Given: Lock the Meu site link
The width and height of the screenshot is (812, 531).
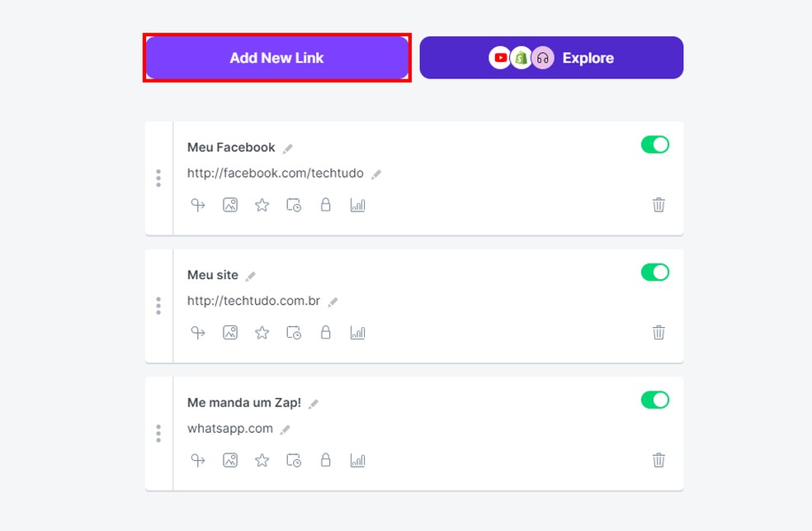Looking at the screenshot, I should [x=326, y=333].
